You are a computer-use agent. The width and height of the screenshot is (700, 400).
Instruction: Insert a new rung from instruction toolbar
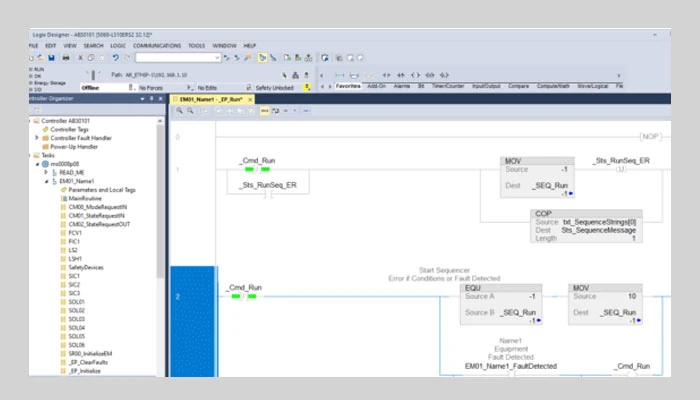pos(340,75)
